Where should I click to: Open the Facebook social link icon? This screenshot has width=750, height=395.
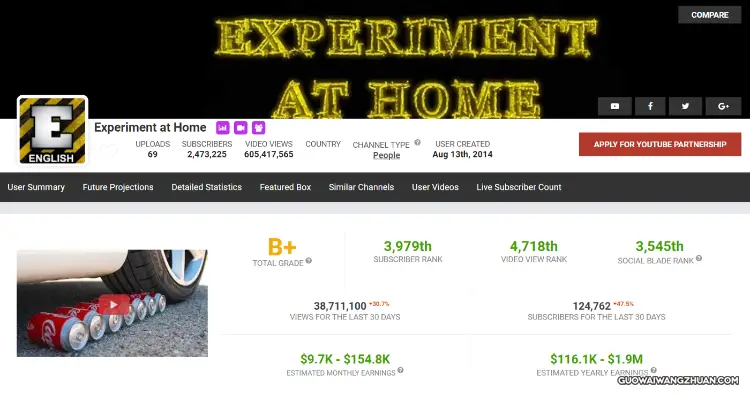click(650, 106)
